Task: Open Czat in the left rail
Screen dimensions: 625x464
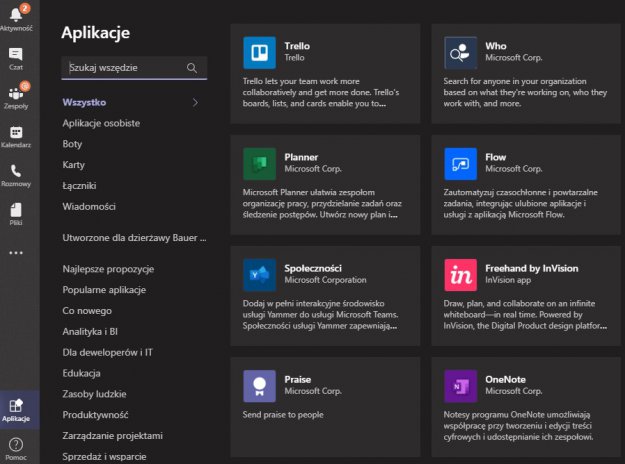Action: coord(16,55)
